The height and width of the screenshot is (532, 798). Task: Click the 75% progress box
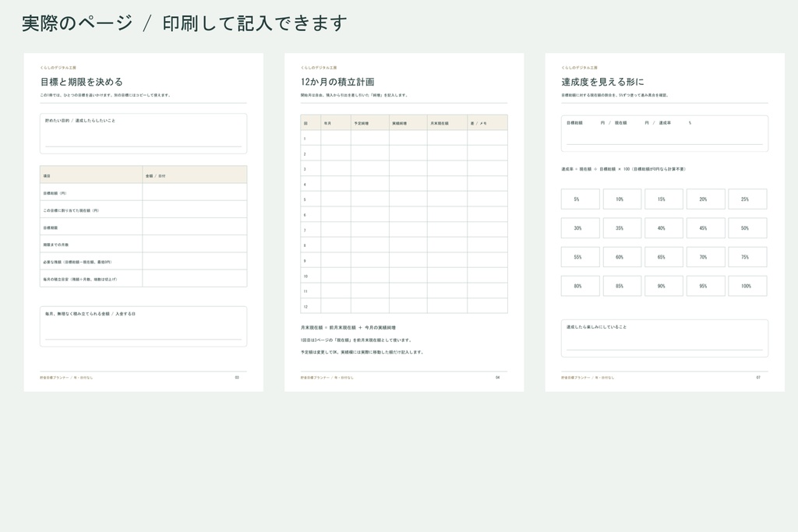(x=747, y=257)
